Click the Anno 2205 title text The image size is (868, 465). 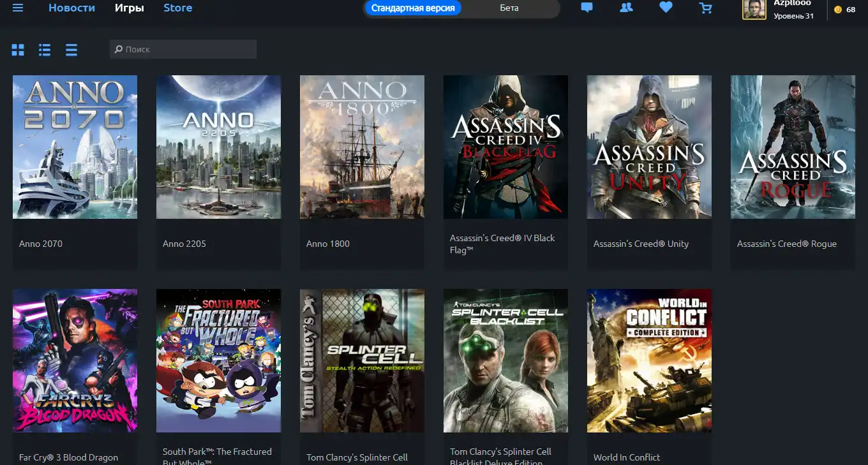click(184, 244)
